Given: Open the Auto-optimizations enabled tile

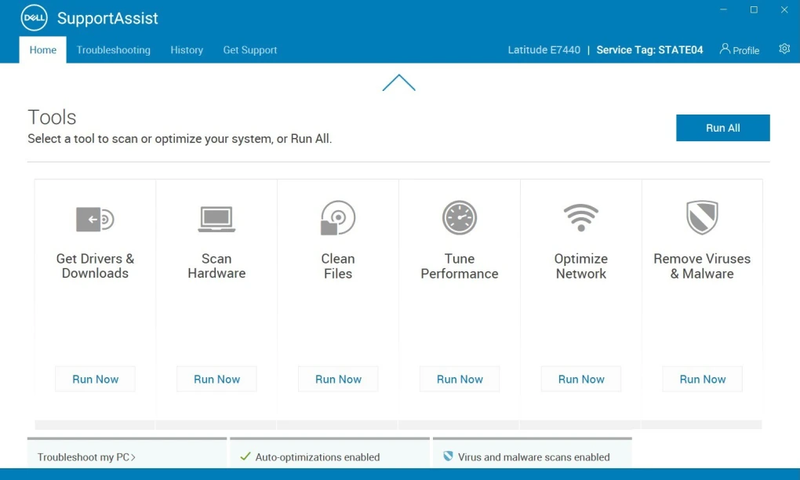Looking at the screenshot, I should coord(317,457).
